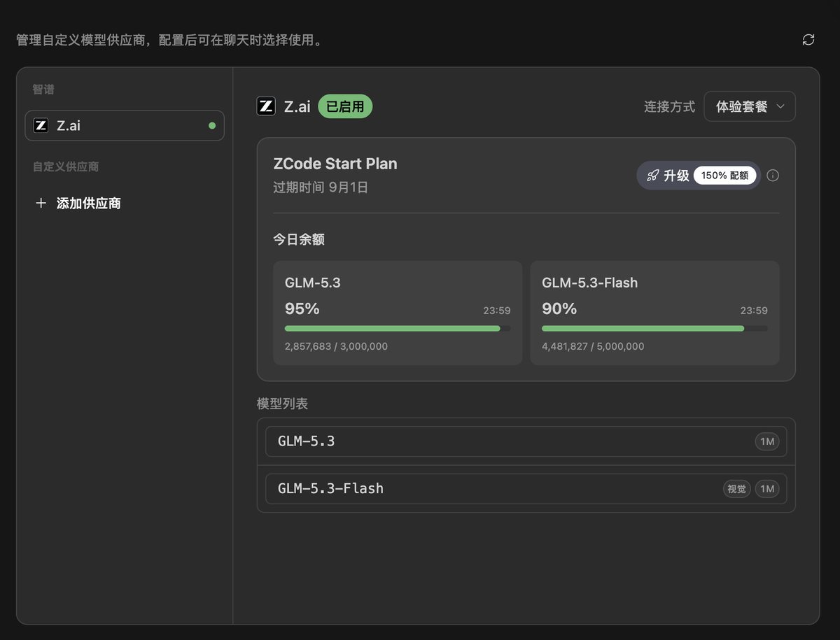
Task: Click 4,481,827 / 5,000,000 token count
Action: [x=593, y=346]
